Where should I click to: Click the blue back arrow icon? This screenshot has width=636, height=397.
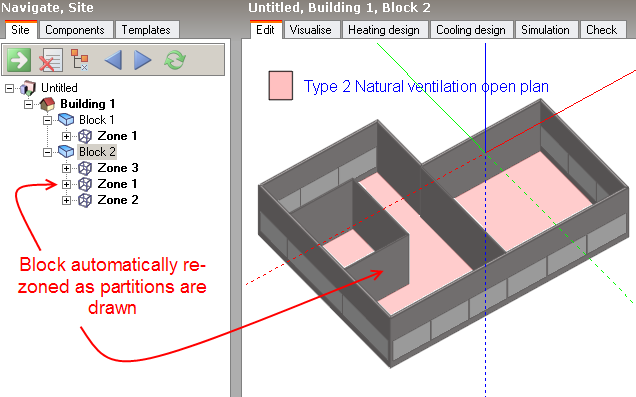(113, 60)
